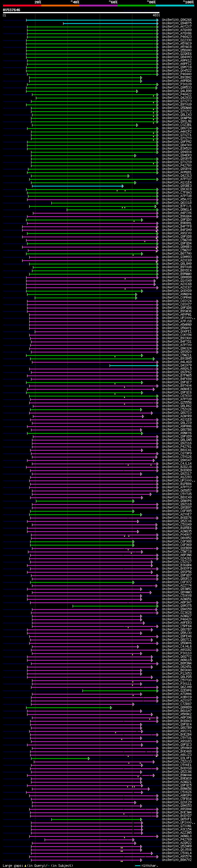Open hit UniRef100_Q94BT5
This screenshot has width=197, height=868.
pos(176,23)
